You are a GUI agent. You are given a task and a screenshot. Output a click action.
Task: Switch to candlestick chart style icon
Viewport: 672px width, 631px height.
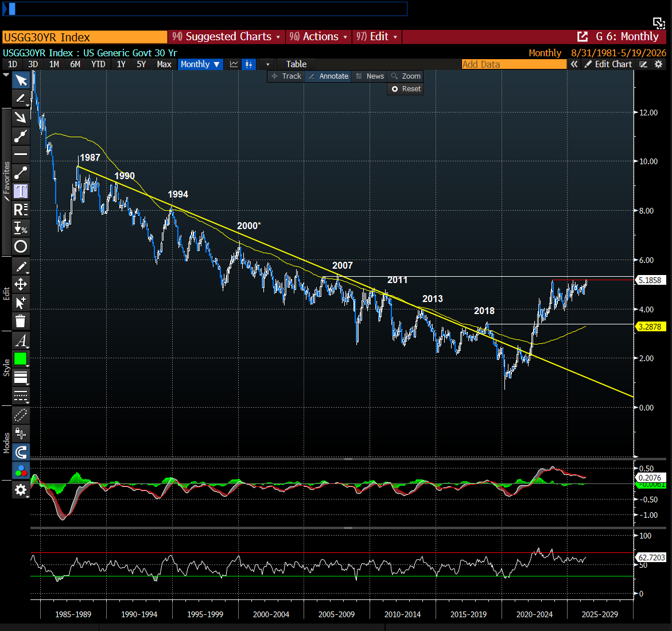point(248,64)
